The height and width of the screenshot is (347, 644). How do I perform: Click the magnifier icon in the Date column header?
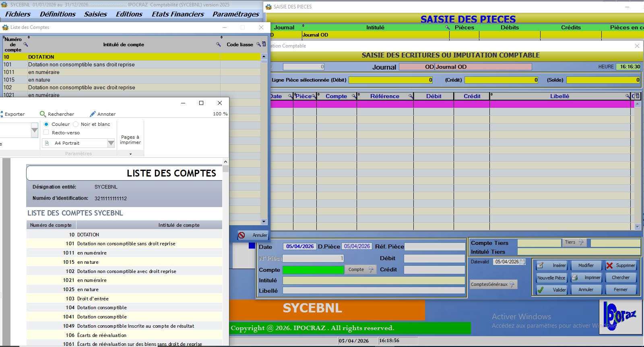coord(290,97)
